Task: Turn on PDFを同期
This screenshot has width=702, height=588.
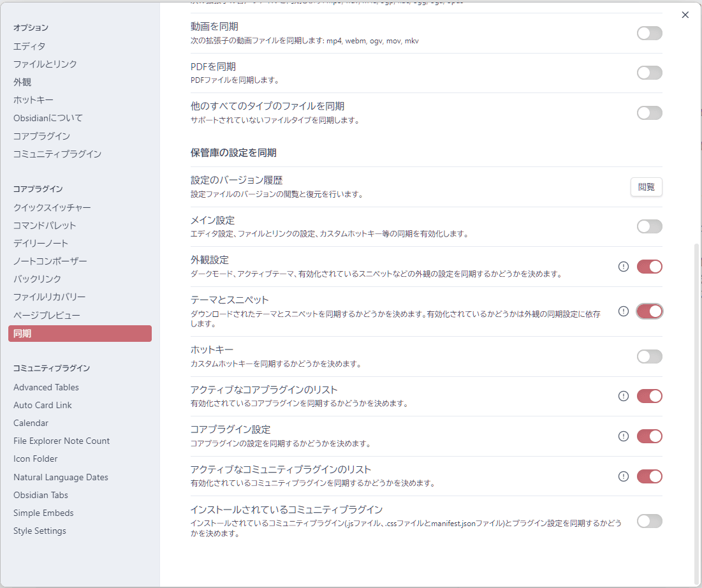Action: 649,72
